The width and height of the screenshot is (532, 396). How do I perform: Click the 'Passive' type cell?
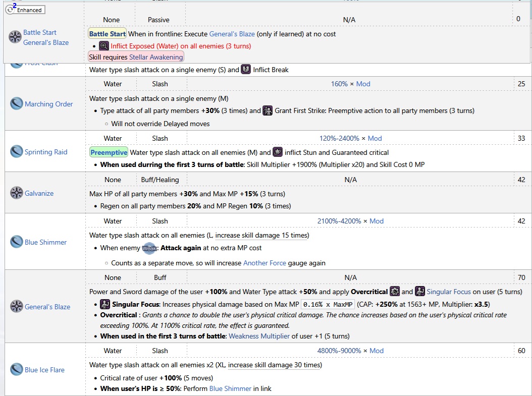(x=158, y=20)
